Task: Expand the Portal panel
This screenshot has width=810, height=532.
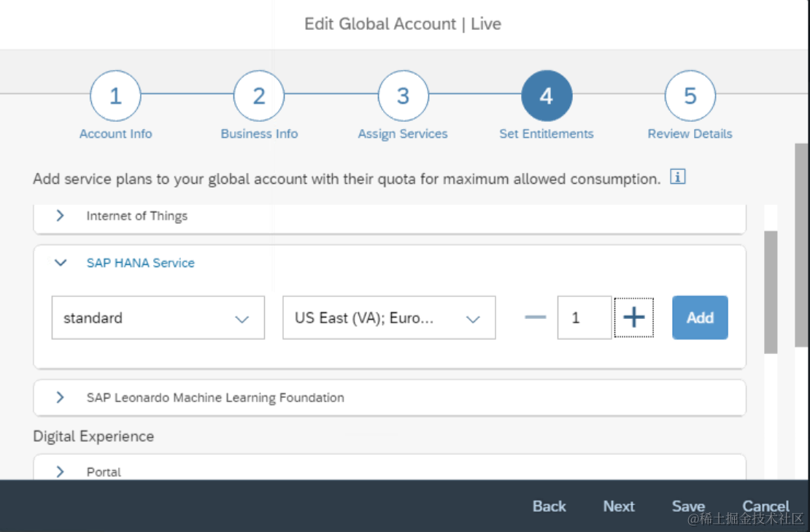Action: 61,471
